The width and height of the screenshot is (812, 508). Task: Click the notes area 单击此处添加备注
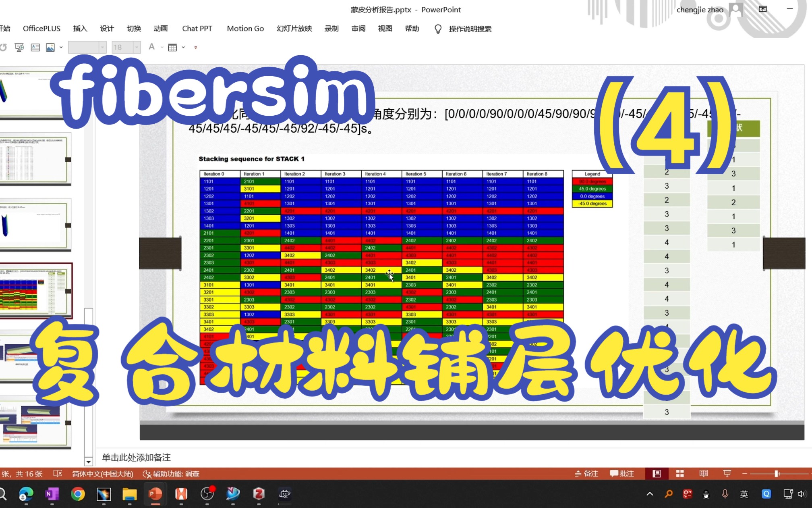pos(136,457)
